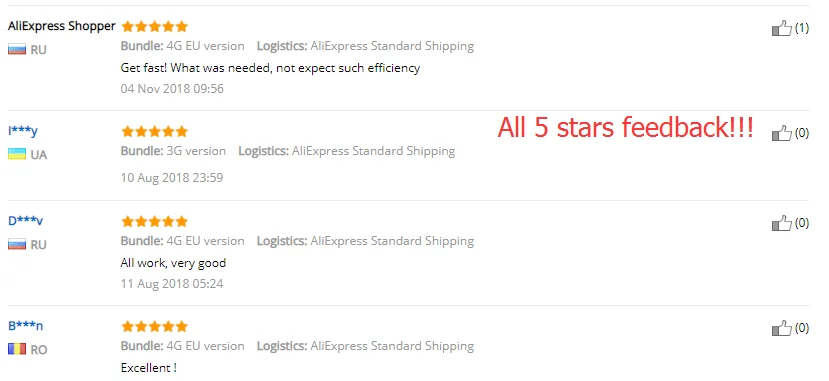This screenshot has height=381, width=829.
Task: Click the five-star rating on first review
Action: pos(154,26)
